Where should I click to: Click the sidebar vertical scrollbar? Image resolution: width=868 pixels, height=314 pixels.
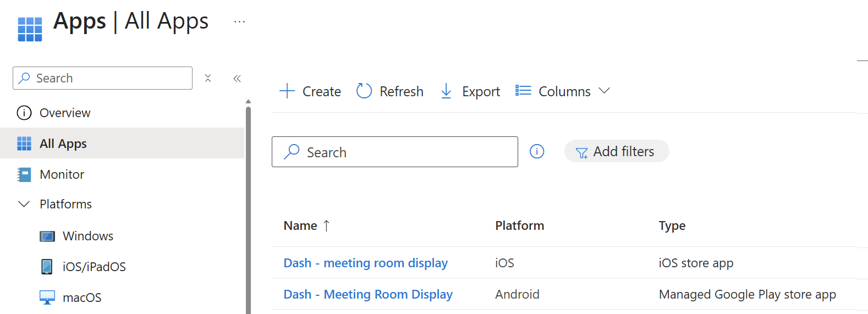pos(248,210)
